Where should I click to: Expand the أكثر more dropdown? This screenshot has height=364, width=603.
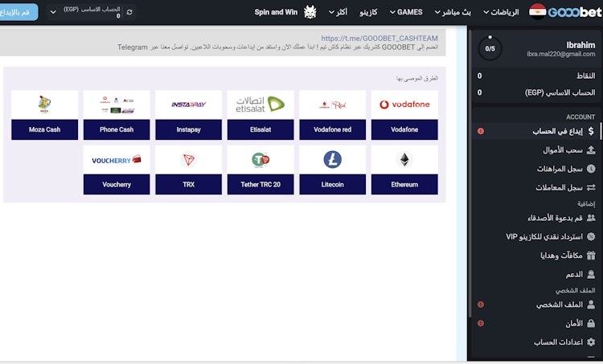(338, 12)
